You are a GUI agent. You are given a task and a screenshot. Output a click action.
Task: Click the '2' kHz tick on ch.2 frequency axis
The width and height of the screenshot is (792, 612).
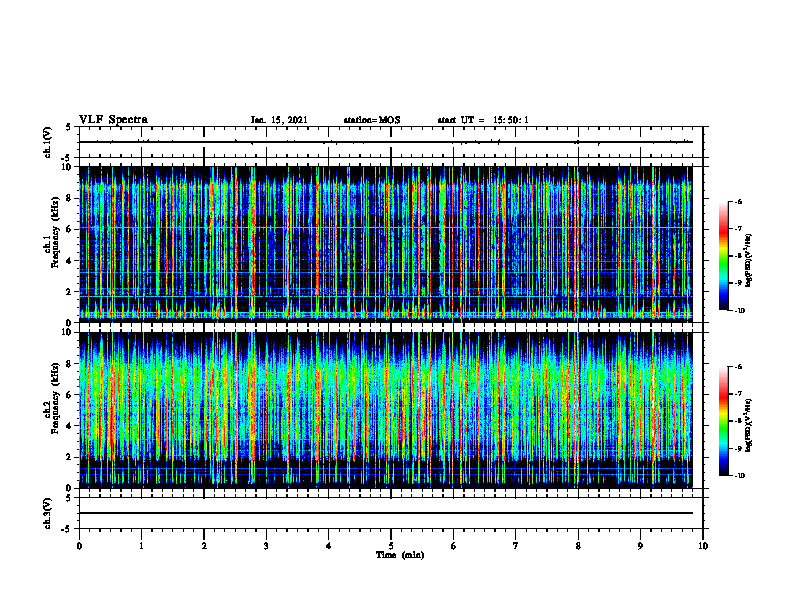click(70, 457)
